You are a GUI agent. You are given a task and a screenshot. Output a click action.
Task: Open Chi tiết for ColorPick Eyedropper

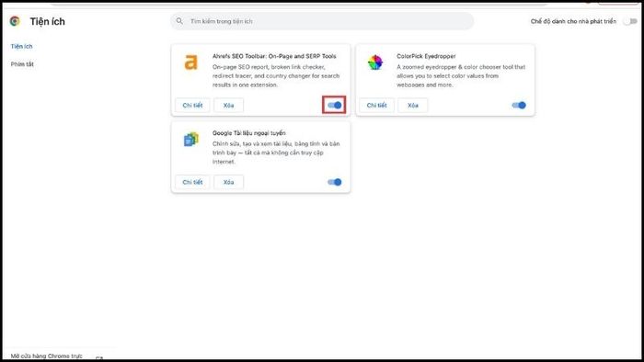376,106
